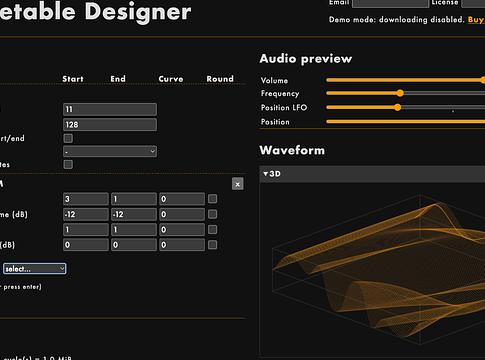Click the 'Start' column header
Viewport: 485px width, 360px height.
coord(73,79)
